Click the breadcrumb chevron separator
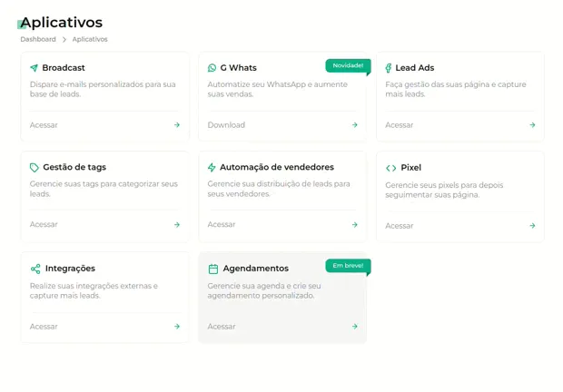563x392 pixels. coord(64,39)
